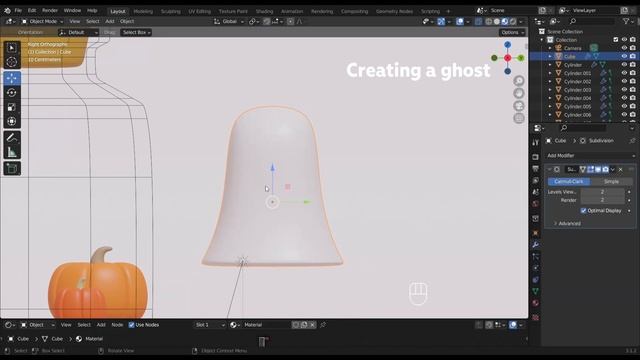This screenshot has height=360, width=640.
Task: Open the Object Mode dropdown
Action: point(42,21)
